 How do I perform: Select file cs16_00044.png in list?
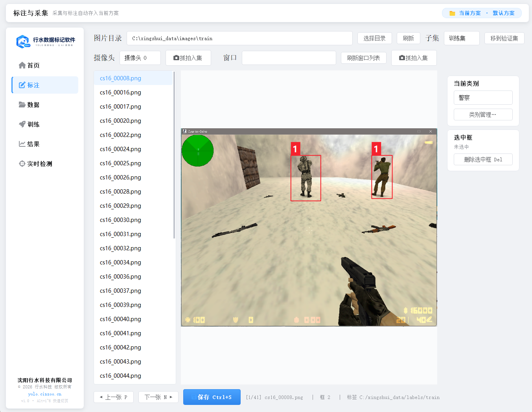click(133, 376)
